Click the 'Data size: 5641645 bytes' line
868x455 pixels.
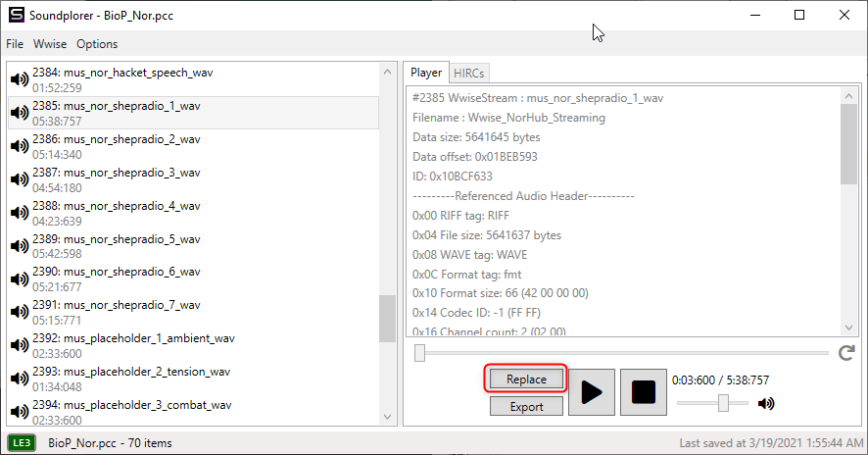476,137
